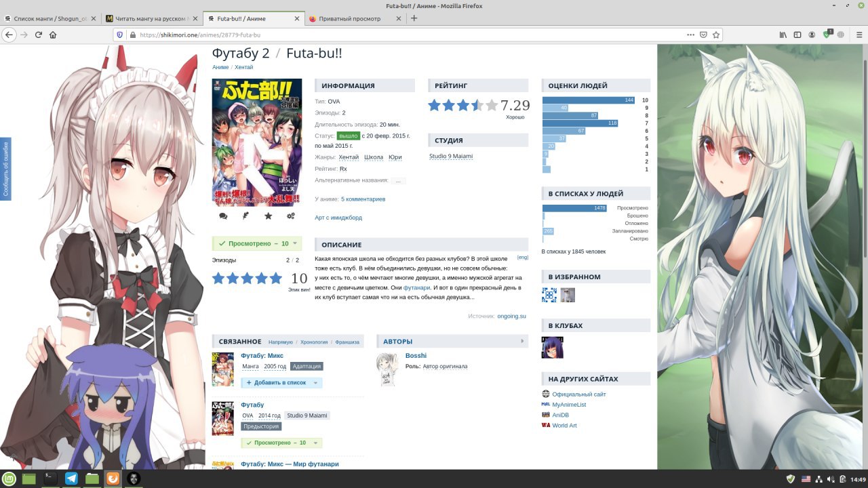Select the Напрямую related filter

click(281, 342)
